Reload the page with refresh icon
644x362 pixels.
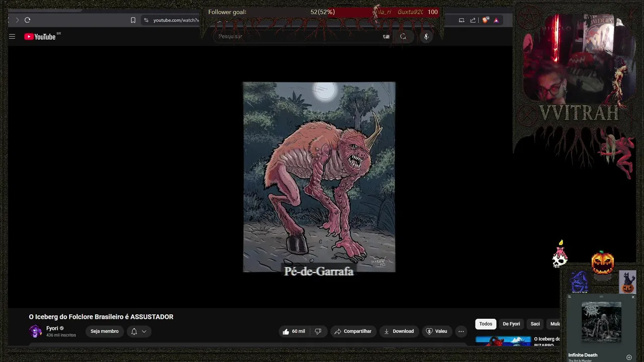(27, 20)
